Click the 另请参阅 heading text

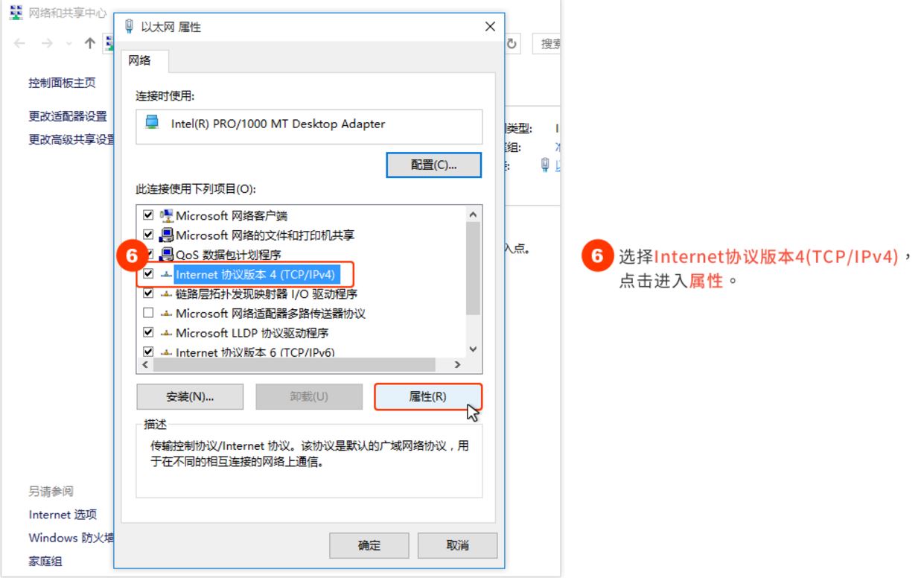(x=51, y=492)
